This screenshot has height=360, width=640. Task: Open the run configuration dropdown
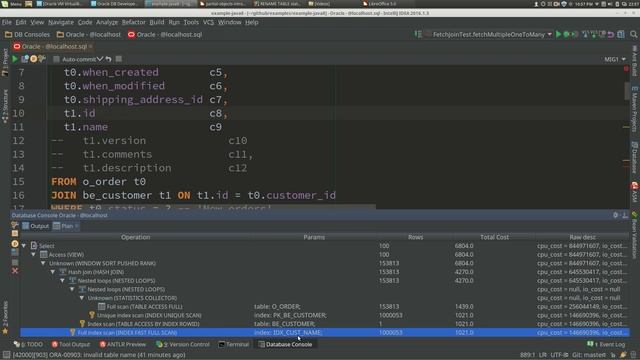[549, 35]
